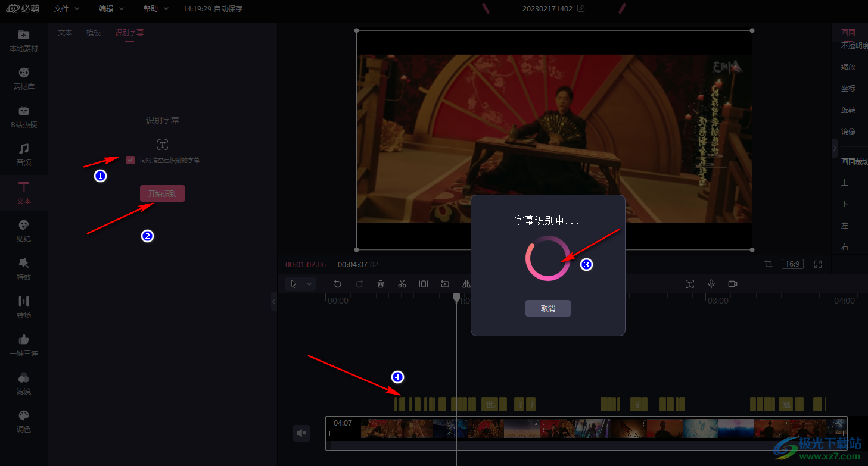The image size is (868, 466).
Task: Click the 旋转 property label
Action: click(848, 110)
